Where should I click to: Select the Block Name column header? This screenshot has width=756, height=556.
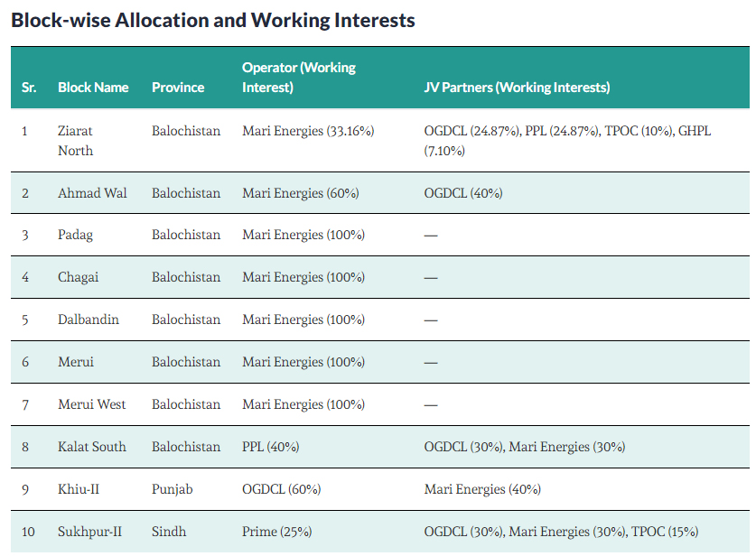(93, 88)
